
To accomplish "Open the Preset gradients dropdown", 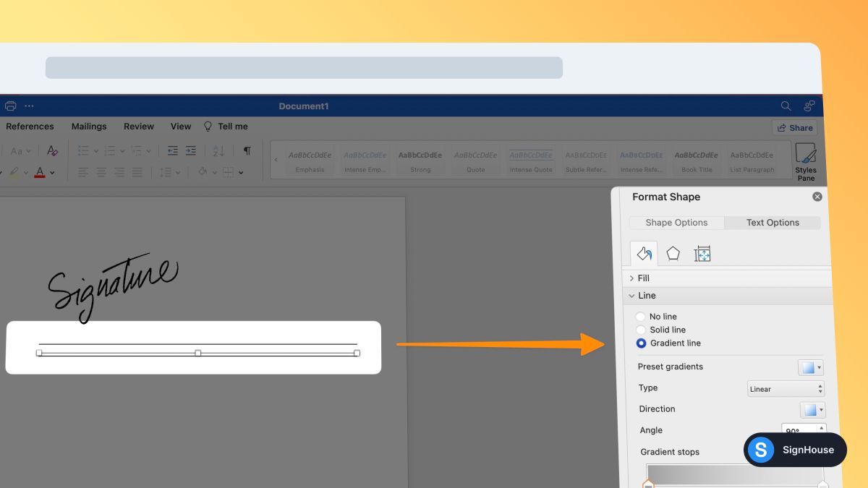I will tap(810, 367).
